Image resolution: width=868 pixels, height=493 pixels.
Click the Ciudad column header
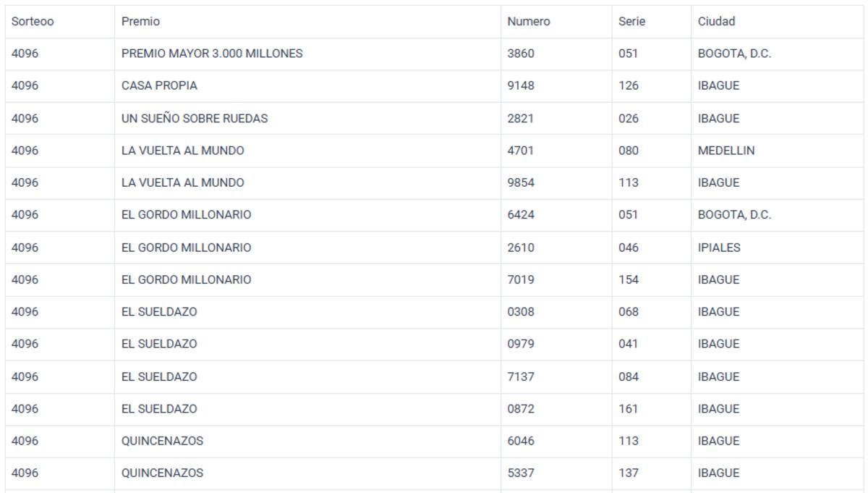coord(716,22)
